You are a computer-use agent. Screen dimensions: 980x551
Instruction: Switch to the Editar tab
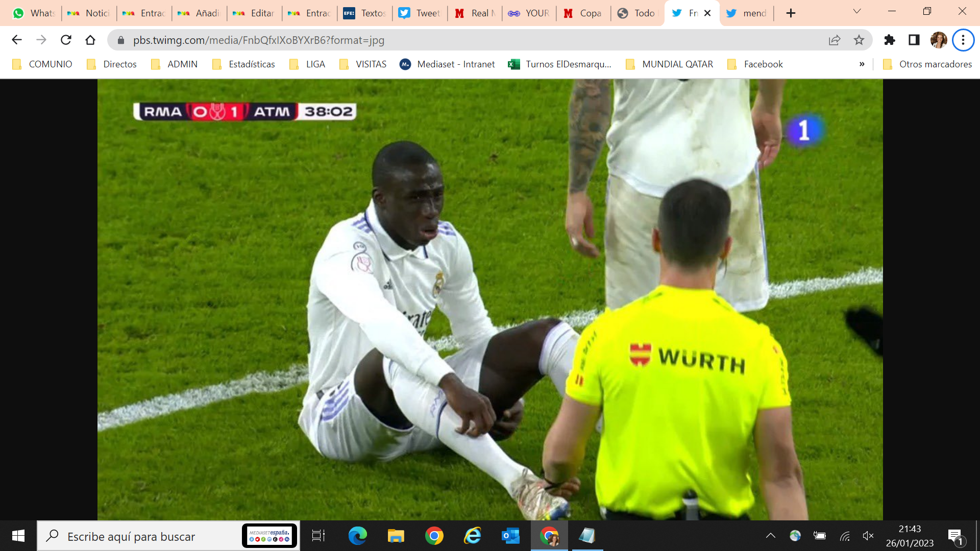tap(254, 13)
